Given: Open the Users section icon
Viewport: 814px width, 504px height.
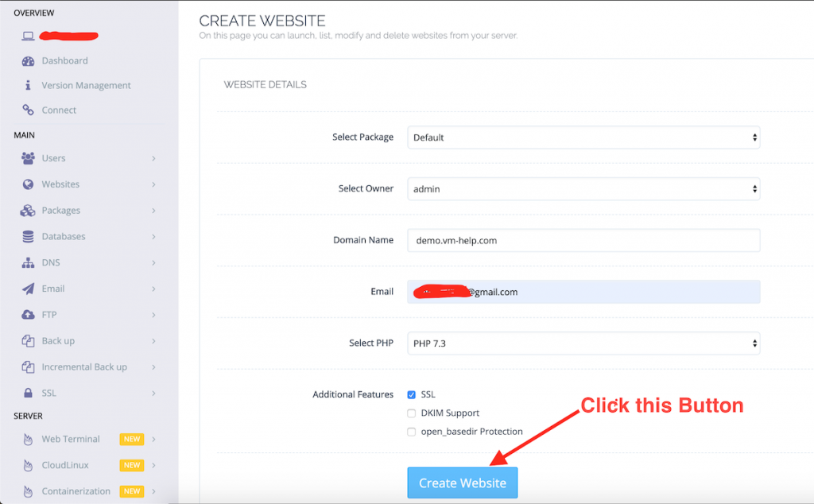Looking at the screenshot, I should (28, 158).
